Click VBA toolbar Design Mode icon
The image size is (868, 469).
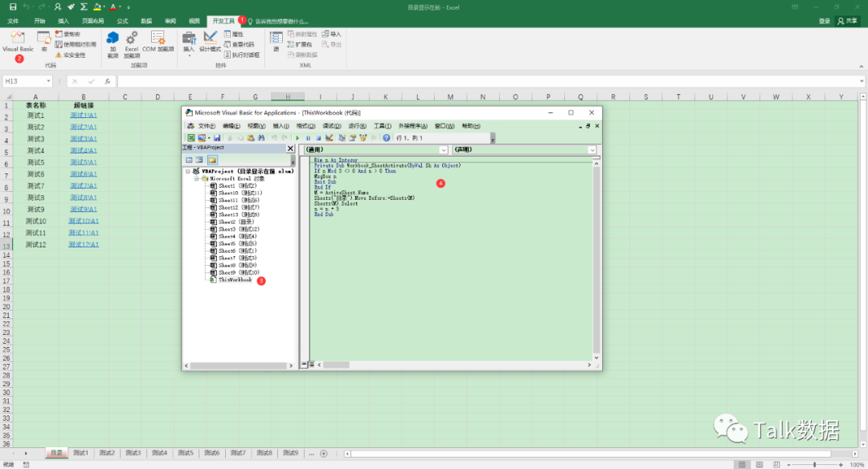tap(330, 137)
